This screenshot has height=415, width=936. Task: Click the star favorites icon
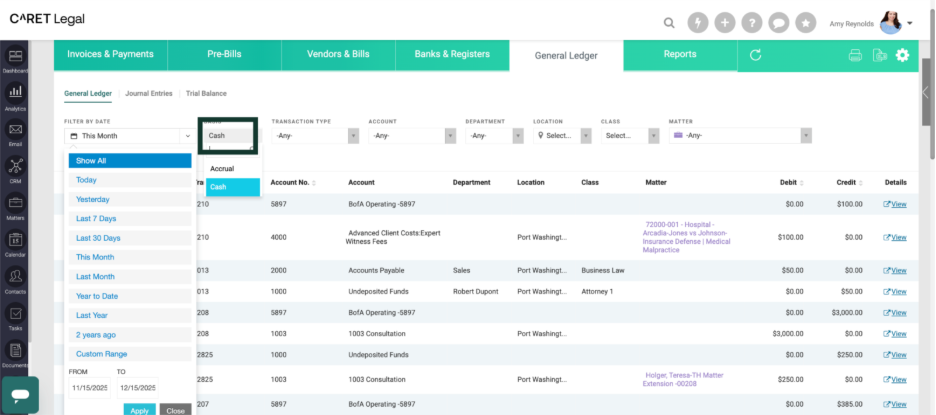pos(806,23)
